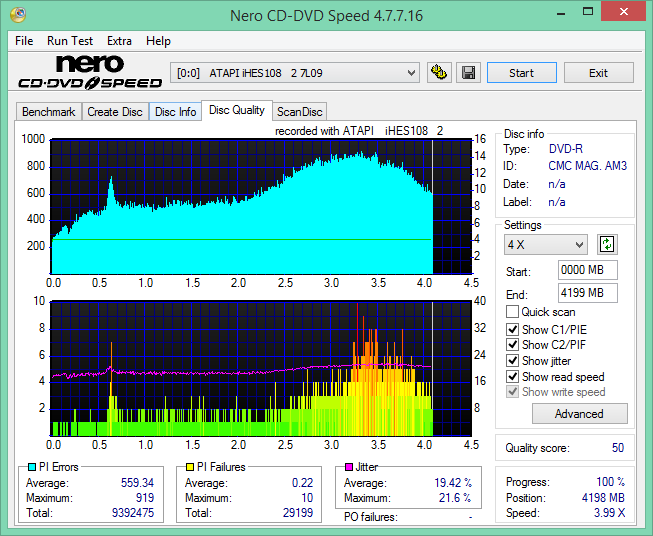This screenshot has height=536, width=653.
Task: Click Jitter average 19.42 %
Action: pyautogui.click(x=453, y=483)
